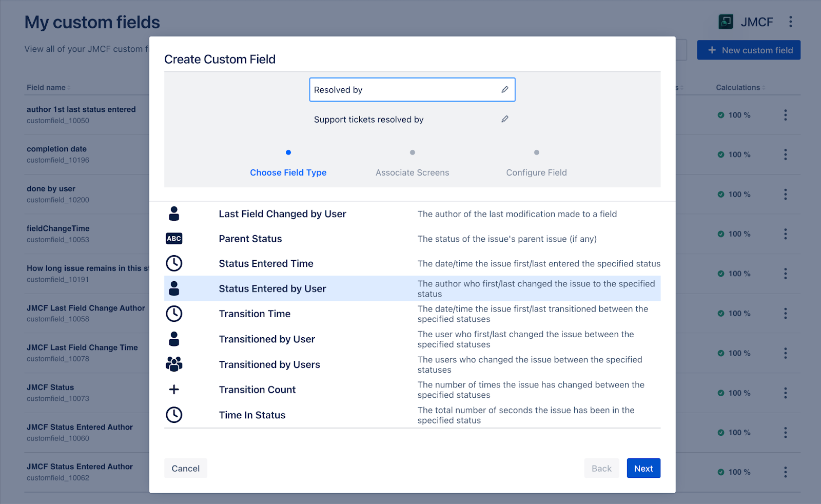Viewport: 821px width, 504px height.
Task: Click the Next button
Action: coord(643,468)
